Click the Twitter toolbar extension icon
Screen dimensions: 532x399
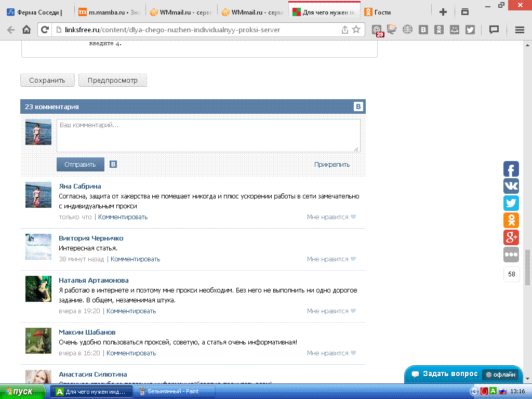pyautogui.click(x=470, y=30)
